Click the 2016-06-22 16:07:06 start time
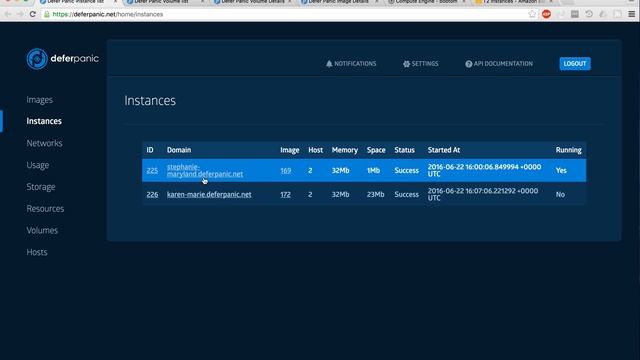Image resolution: width=640 pixels, height=360 pixels. pos(483,195)
